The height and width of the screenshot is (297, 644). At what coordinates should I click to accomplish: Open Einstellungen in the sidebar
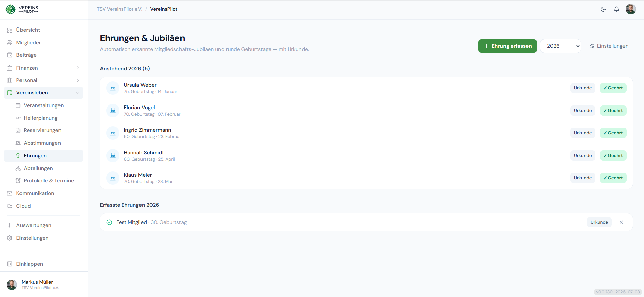pos(43,238)
